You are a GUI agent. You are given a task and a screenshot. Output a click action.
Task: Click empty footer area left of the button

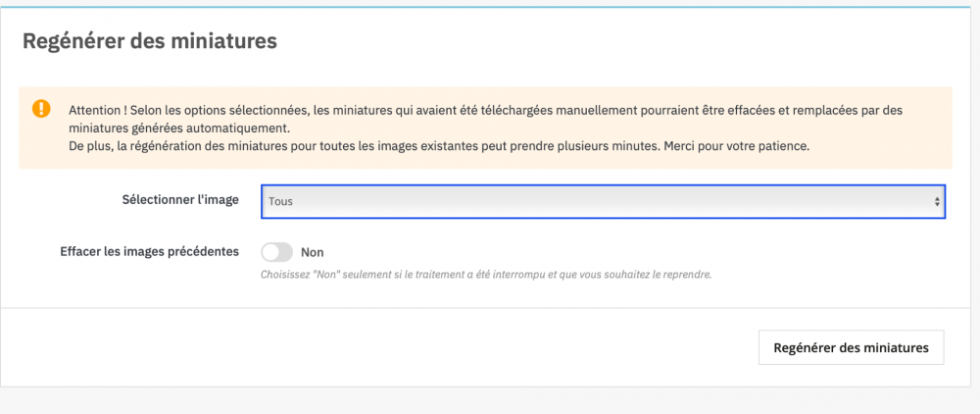[392, 346]
